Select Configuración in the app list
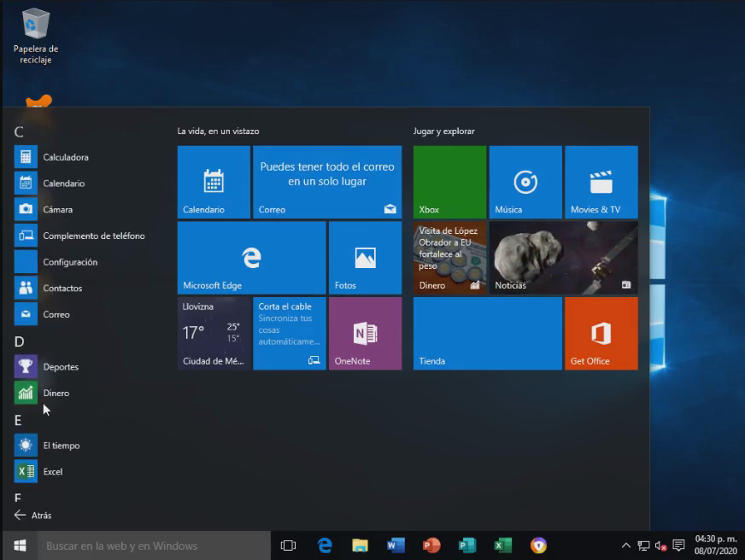The image size is (745, 560). pos(70,262)
